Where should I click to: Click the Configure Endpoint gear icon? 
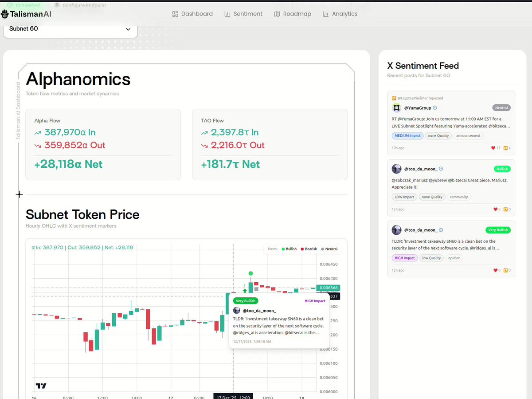[57, 5]
